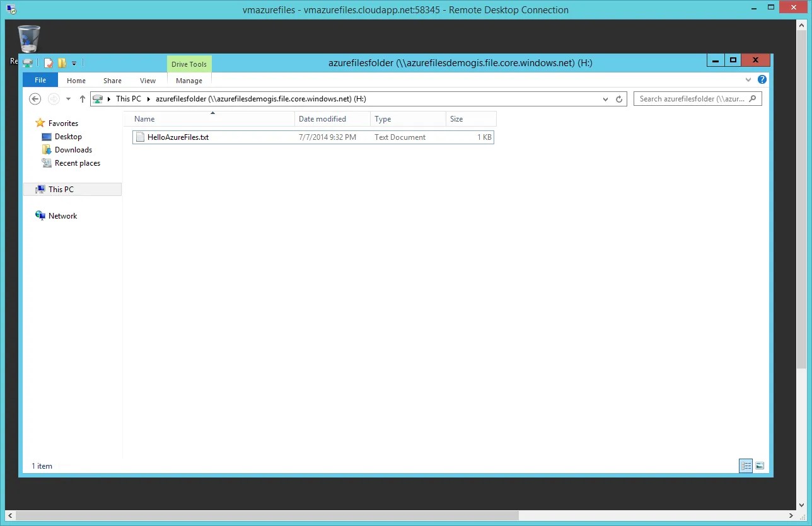The width and height of the screenshot is (812, 526).
Task: Click azurefilesfolder segment in address bar
Action: tap(261, 99)
